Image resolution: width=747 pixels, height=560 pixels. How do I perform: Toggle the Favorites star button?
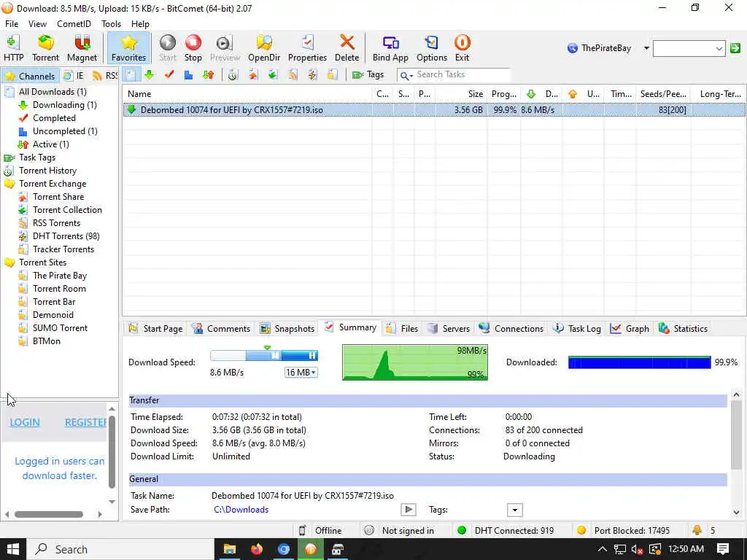pos(128,48)
